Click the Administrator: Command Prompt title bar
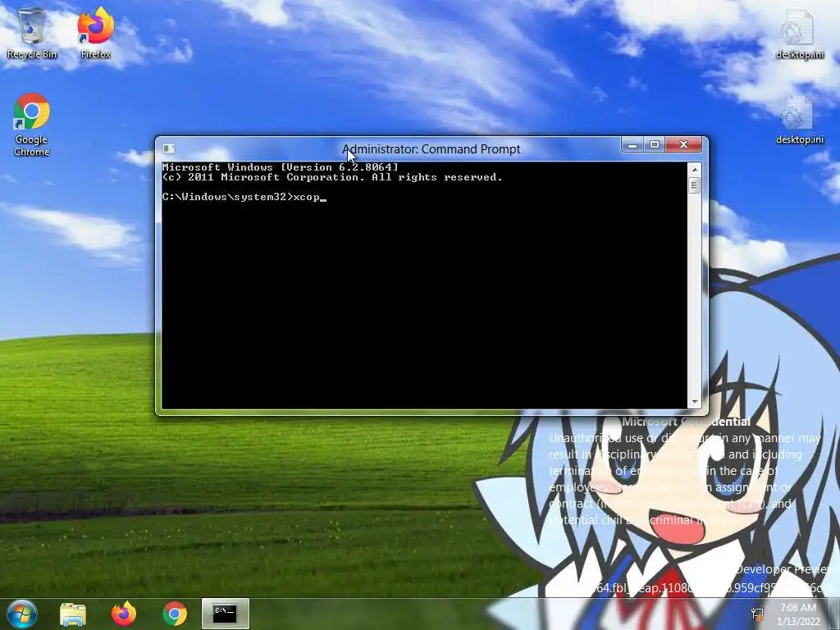This screenshot has height=630, width=840. [431, 149]
